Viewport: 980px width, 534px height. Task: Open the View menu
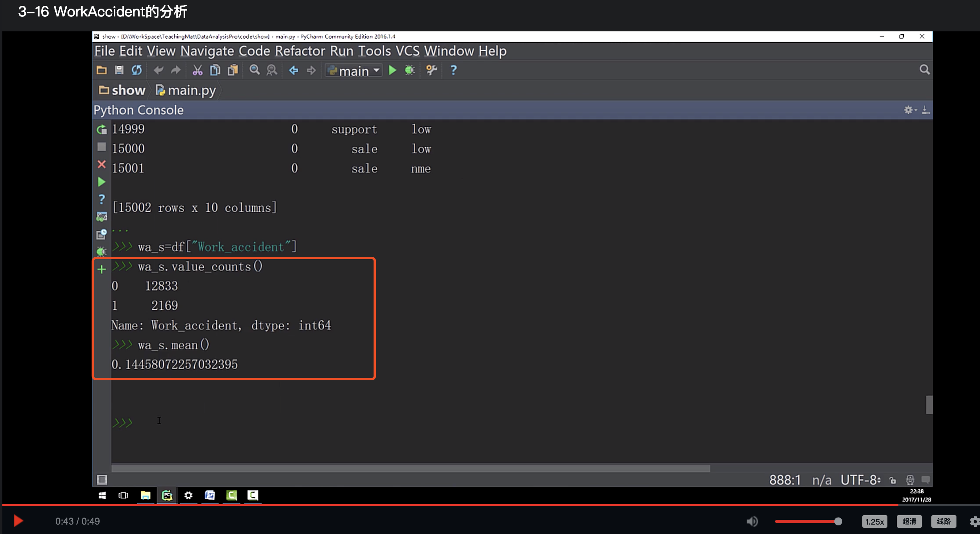(x=161, y=51)
